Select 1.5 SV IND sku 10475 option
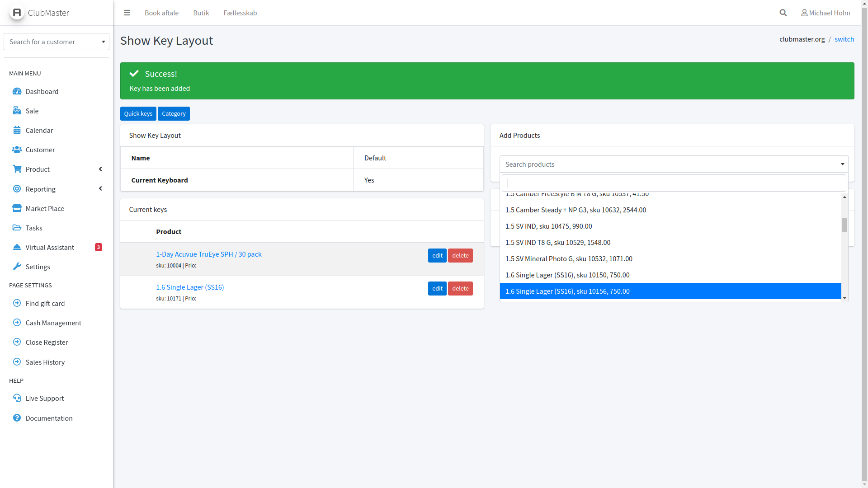Image resolution: width=868 pixels, height=488 pixels. point(548,226)
